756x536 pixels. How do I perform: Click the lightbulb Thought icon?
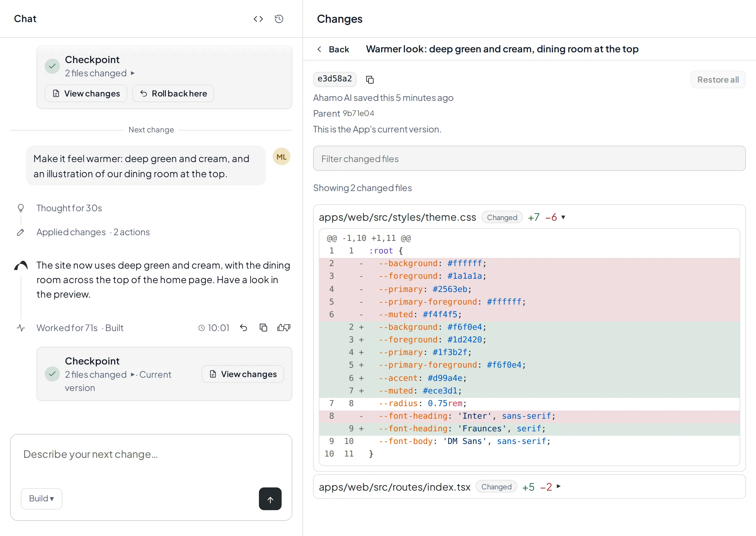pos(21,208)
